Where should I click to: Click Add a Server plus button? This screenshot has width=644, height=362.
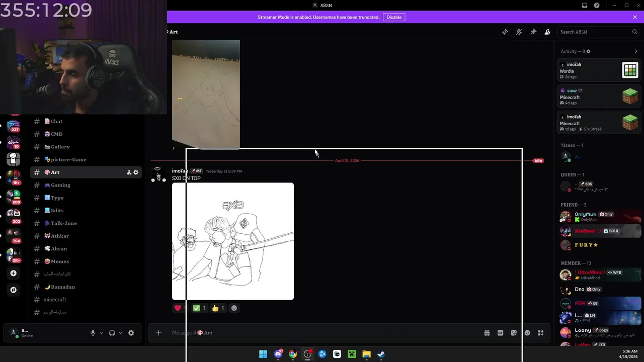(x=14, y=274)
